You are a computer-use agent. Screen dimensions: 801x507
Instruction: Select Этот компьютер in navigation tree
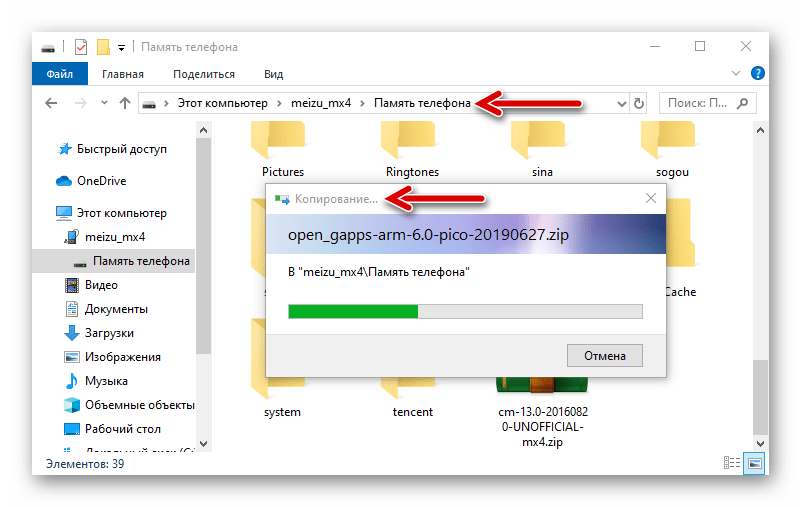122,213
